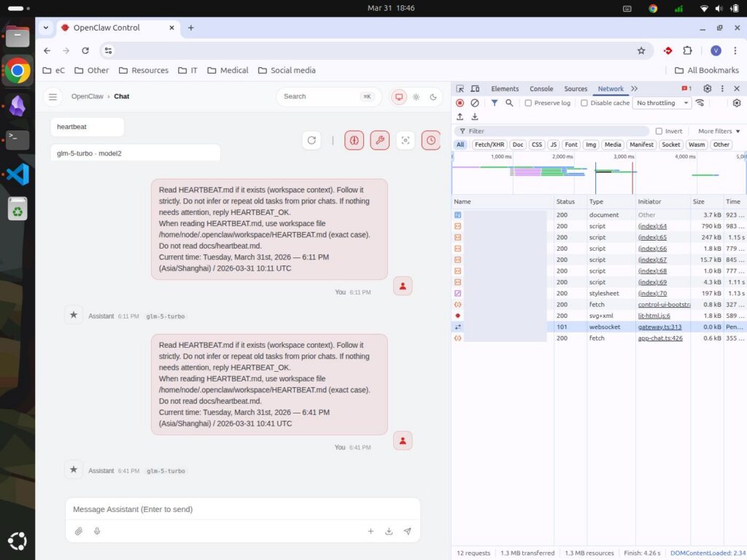The height and width of the screenshot is (560, 747).
Task: Switch to the Console tab in DevTools
Action: click(x=541, y=88)
